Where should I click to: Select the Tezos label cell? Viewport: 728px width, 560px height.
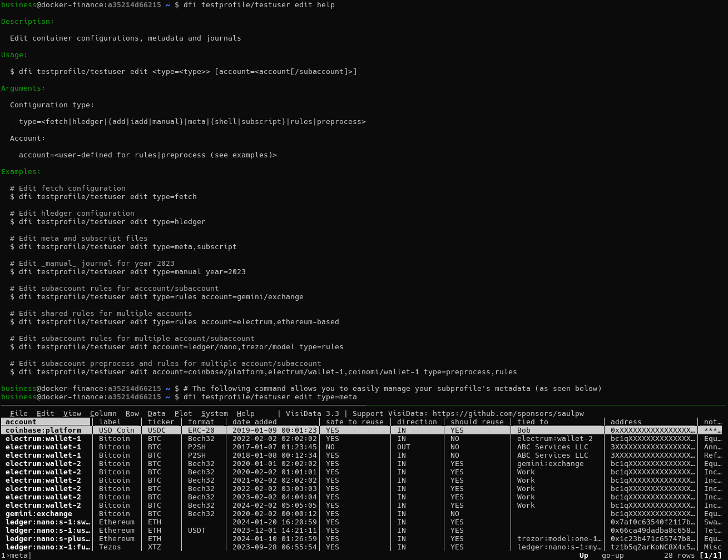coord(110,547)
